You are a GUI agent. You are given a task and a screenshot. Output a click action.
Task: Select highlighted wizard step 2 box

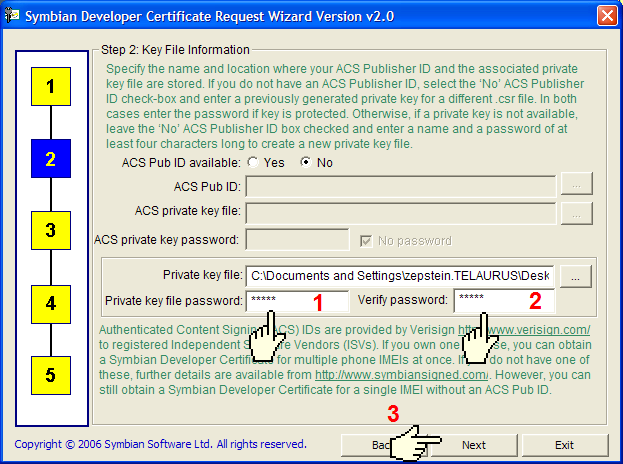(x=51, y=159)
